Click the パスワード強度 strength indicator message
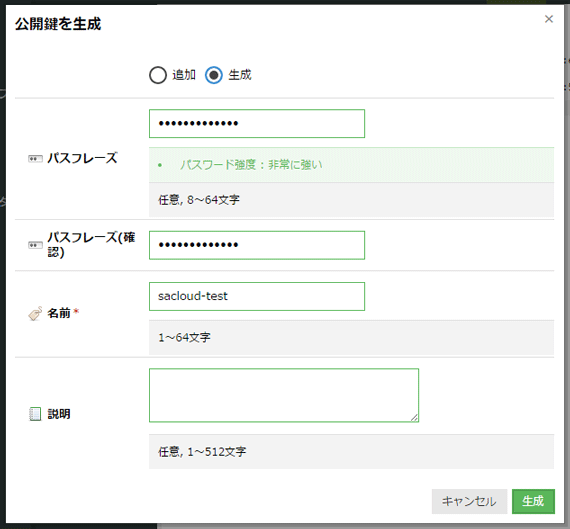The image size is (570, 529). tap(251, 165)
